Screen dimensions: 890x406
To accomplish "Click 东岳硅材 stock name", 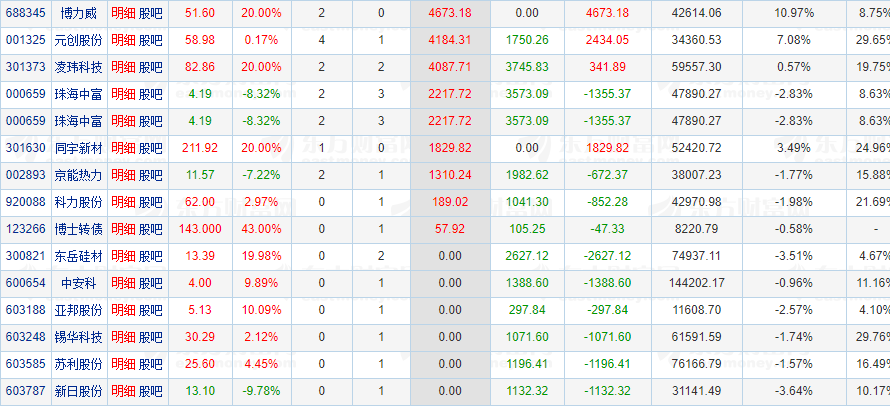I will click(x=78, y=256).
